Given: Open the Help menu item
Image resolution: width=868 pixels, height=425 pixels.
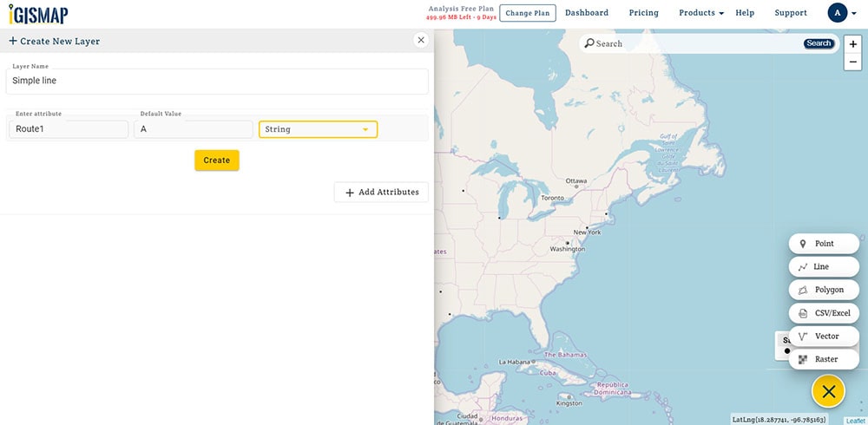Looking at the screenshot, I should tap(745, 13).
